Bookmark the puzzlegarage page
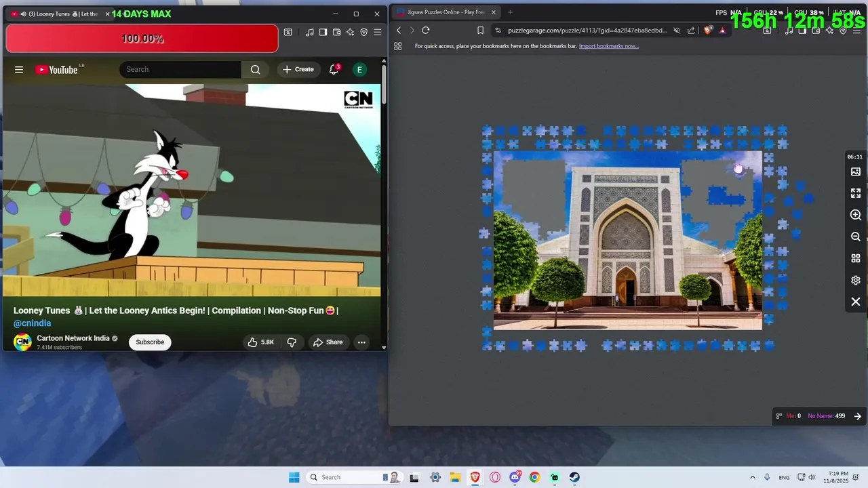The image size is (868, 488). [480, 30]
